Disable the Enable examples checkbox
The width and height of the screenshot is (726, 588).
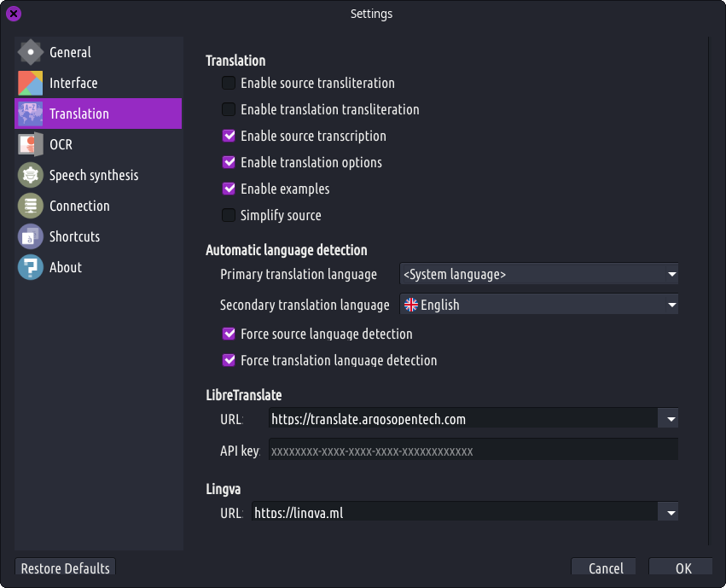click(229, 189)
